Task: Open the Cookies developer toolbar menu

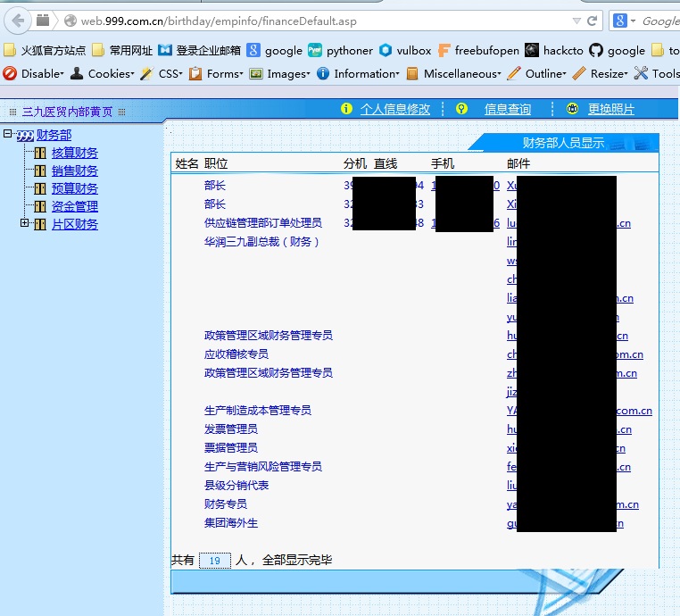Action: [x=103, y=74]
